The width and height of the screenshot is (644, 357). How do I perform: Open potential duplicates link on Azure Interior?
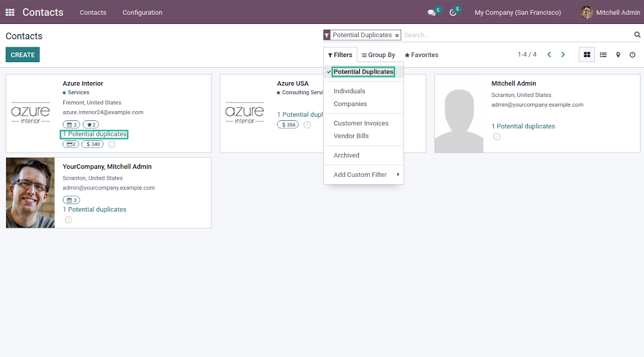click(x=95, y=134)
